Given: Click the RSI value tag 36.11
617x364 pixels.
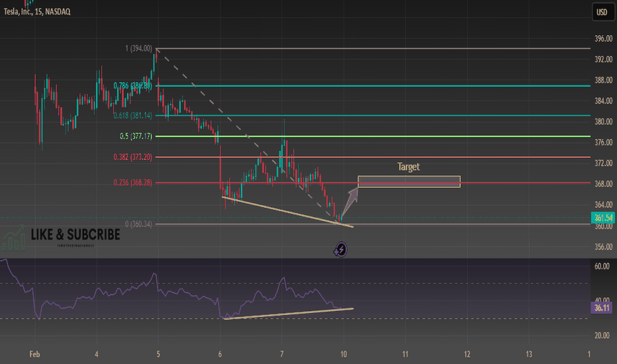Looking at the screenshot, I should point(602,308).
